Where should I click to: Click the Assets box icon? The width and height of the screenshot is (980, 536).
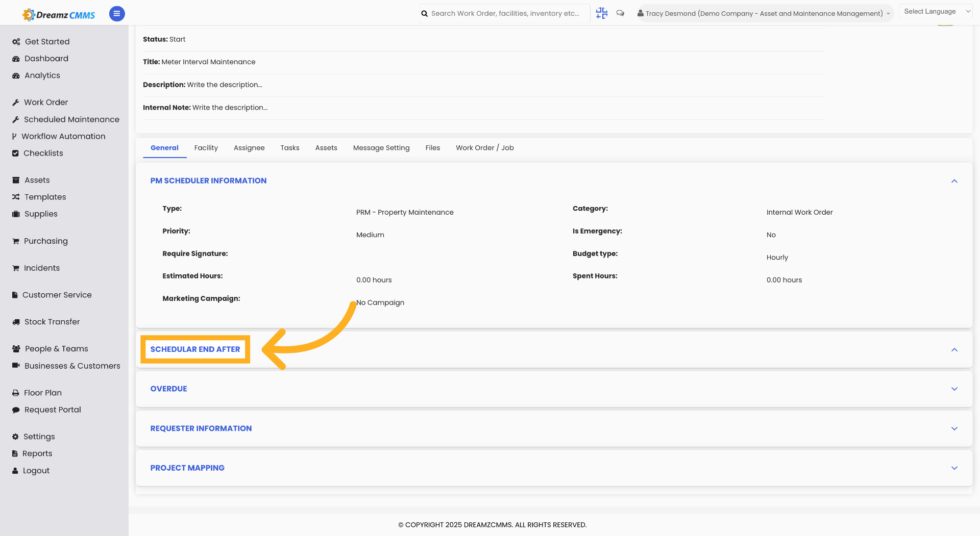(16, 180)
